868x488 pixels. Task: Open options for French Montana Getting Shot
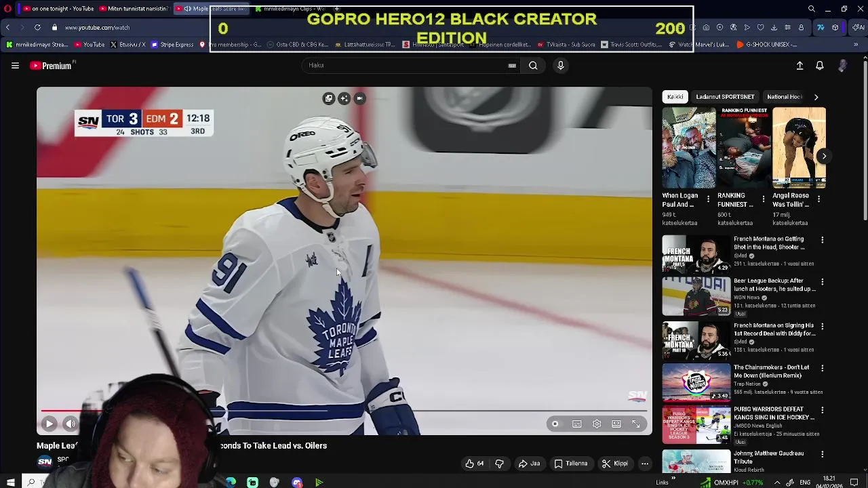tap(823, 240)
